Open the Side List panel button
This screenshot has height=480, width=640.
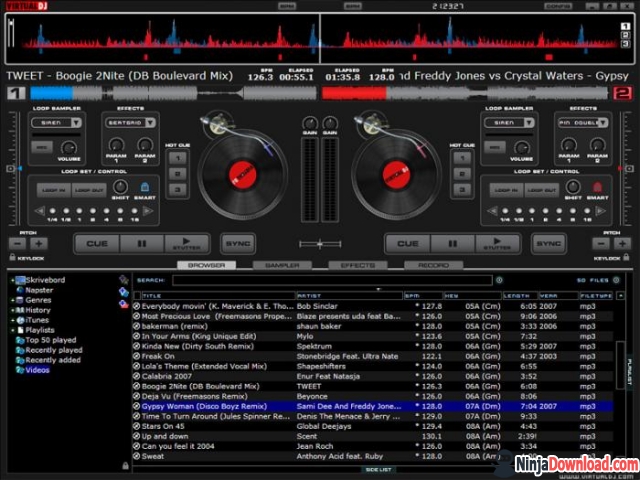(378, 470)
